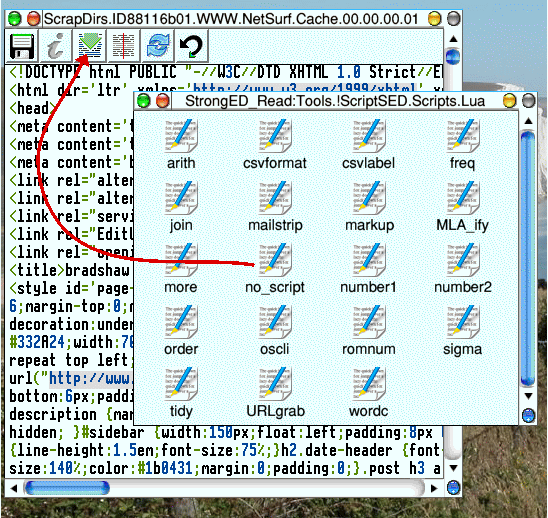Select the MLA_ify script file
The width and height of the screenshot is (548, 518).
coord(462,207)
